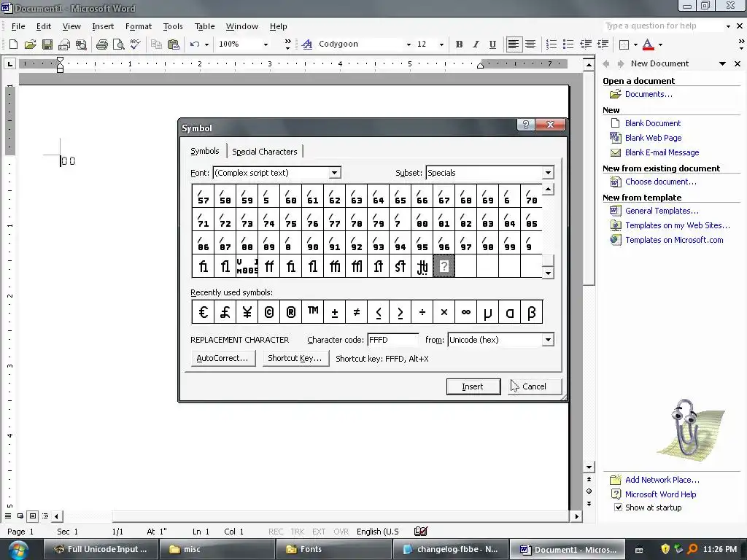Open the Font Size 12 dropdown
The image size is (747, 560).
441,44
